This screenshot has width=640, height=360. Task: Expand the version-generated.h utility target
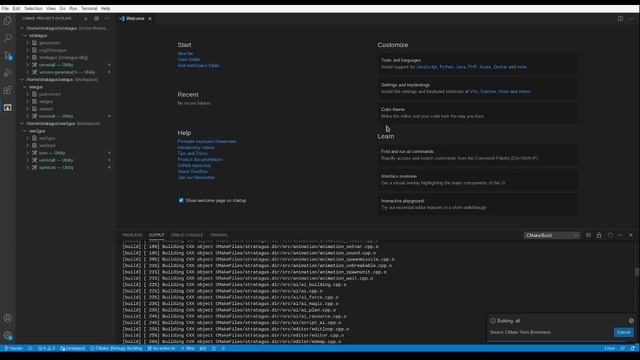coord(27,72)
